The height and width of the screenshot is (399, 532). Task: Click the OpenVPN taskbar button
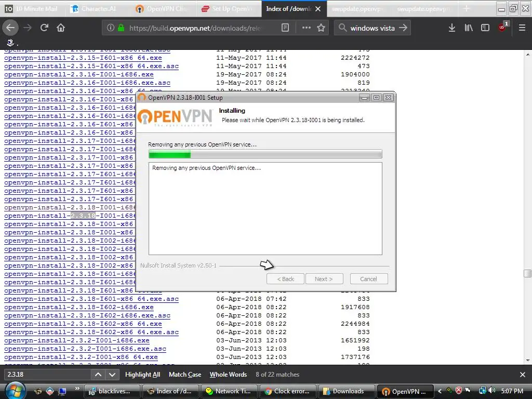pos(405,391)
